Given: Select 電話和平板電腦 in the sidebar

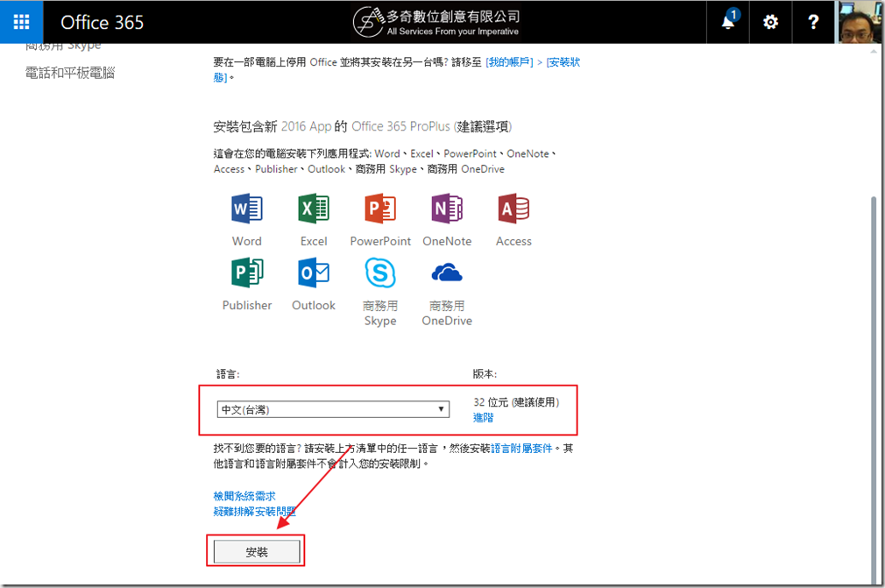Looking at the screenshot, I should pyautogui.click(x=70, y=73).
